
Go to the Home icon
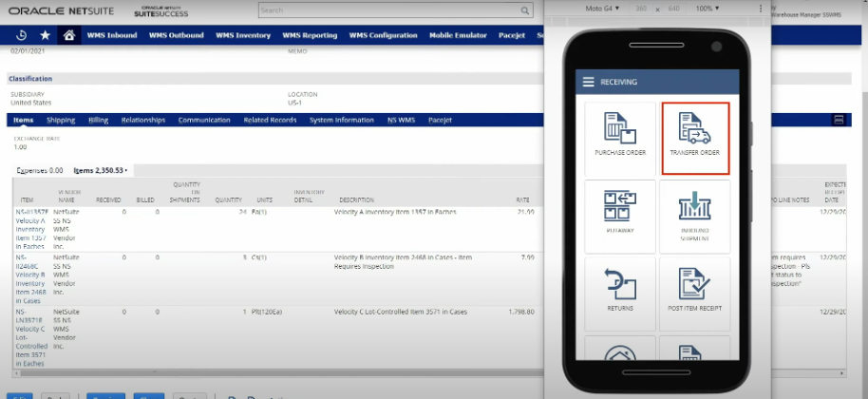(x=69, y=35)
